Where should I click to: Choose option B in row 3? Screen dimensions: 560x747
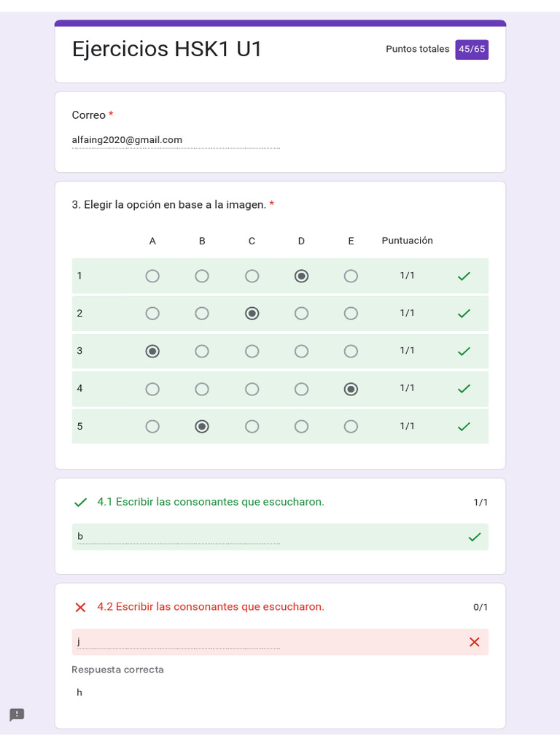point(202,351)
